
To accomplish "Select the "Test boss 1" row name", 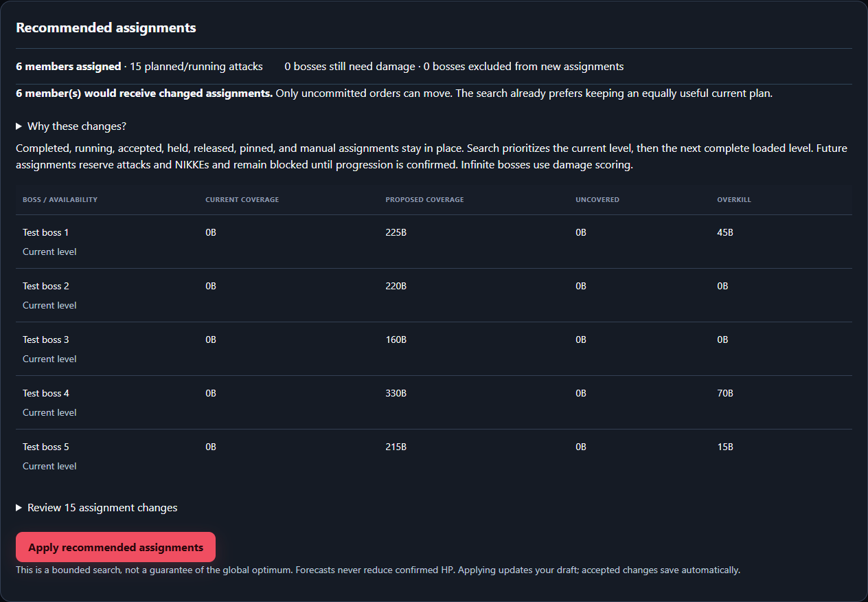I will [x=46, y=232].
